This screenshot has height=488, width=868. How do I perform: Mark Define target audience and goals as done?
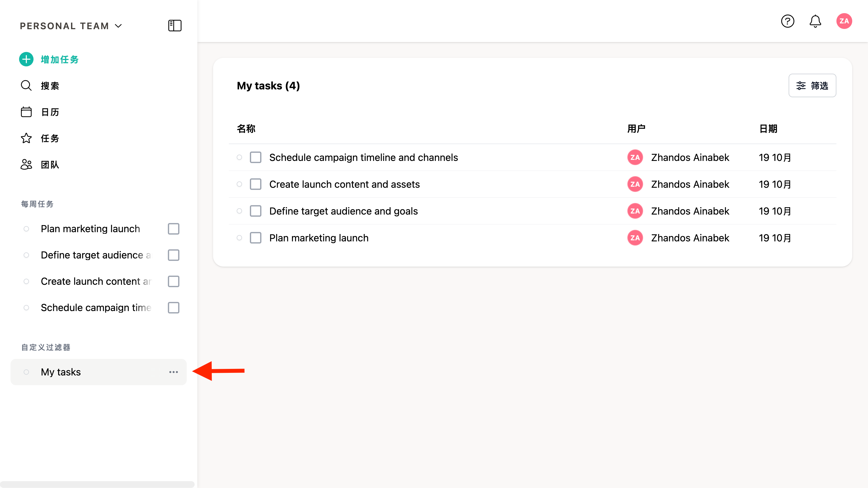(x=255, y=211)
